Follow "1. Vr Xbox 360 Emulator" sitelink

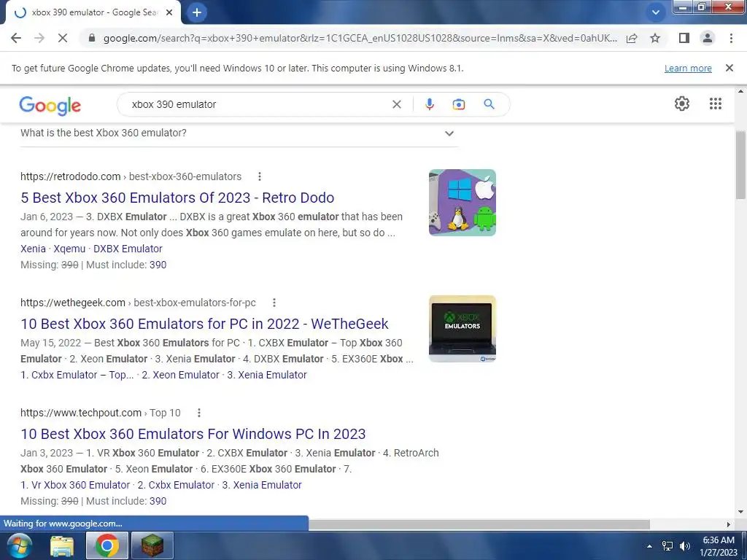[x=75, y=485]
